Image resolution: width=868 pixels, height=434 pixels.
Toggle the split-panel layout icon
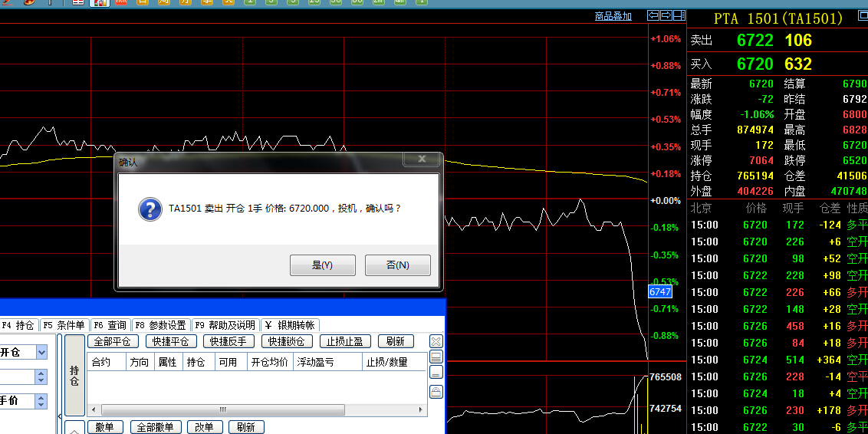[679, 15]
